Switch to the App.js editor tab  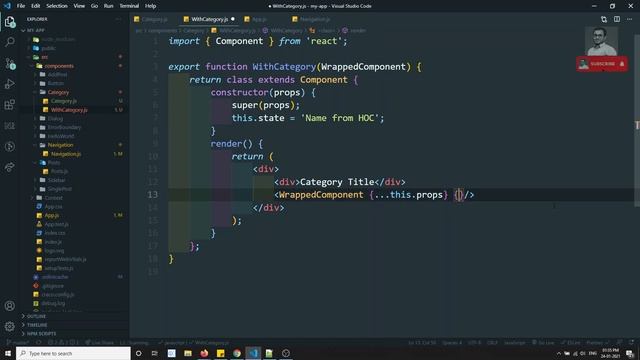(259, 19)
